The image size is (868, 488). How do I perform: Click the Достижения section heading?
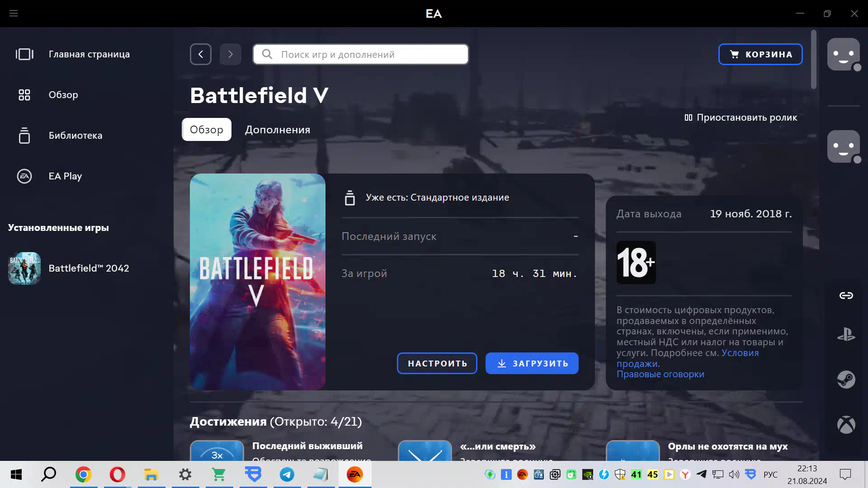pos(276,422)
